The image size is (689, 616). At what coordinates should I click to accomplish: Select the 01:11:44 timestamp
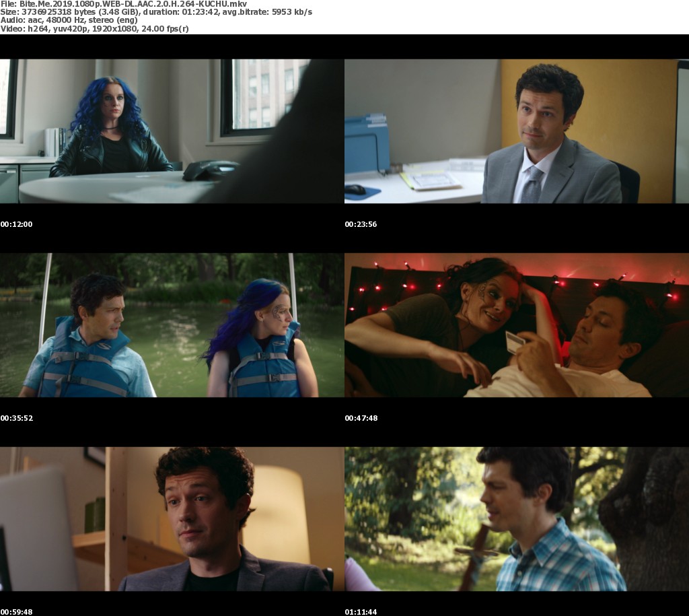tap(361, 611)
